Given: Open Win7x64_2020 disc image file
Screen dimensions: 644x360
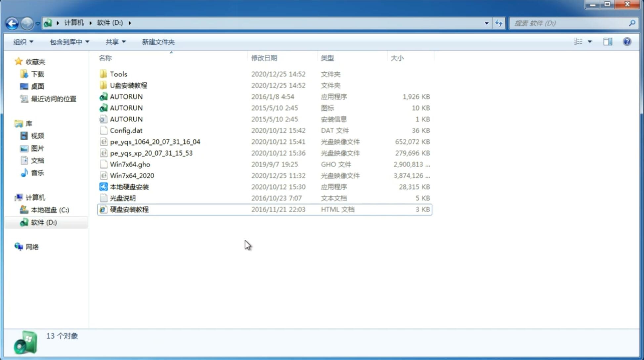Looking at the screenshot, I should tap(132, 176).
